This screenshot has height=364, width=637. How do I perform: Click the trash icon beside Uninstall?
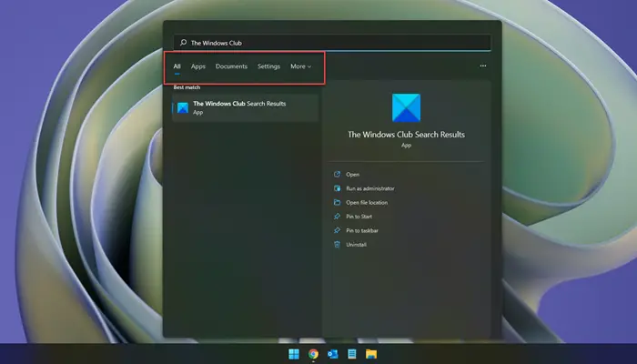tap(337, 245)
